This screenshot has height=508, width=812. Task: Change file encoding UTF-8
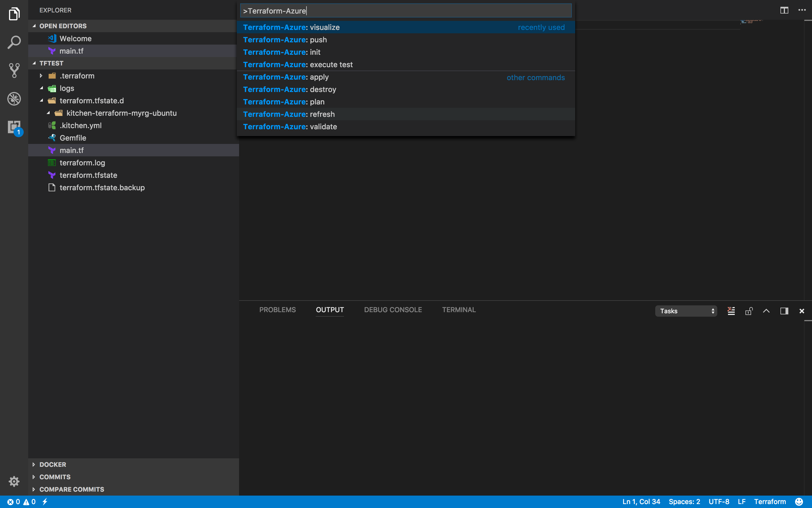(719, 502)
